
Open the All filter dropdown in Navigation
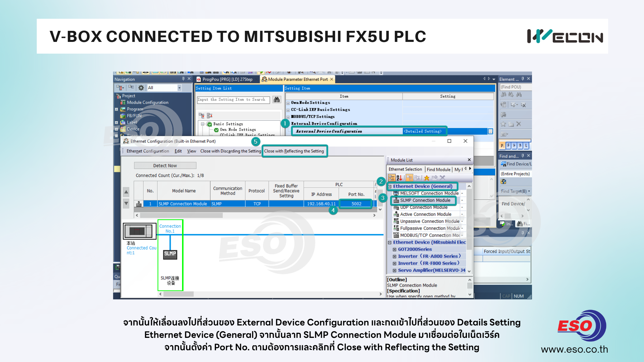point(179,88)
